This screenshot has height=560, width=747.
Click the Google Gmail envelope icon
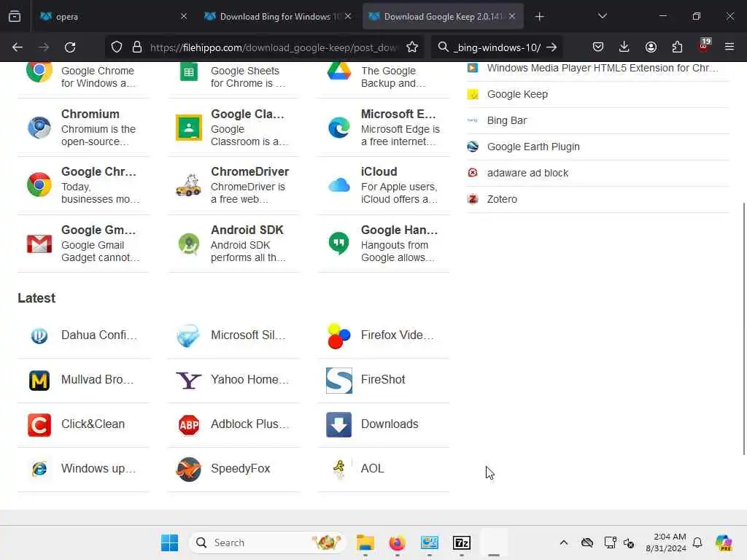point(39,244)
